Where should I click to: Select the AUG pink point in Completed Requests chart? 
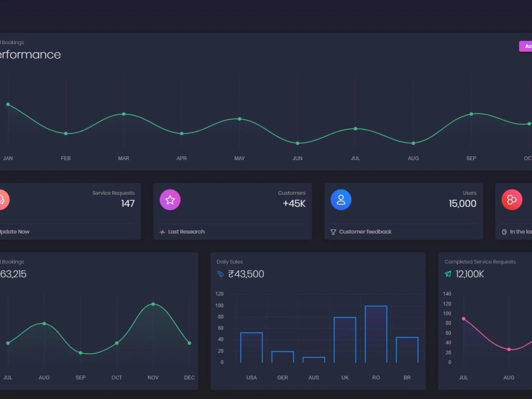[509, 350]
